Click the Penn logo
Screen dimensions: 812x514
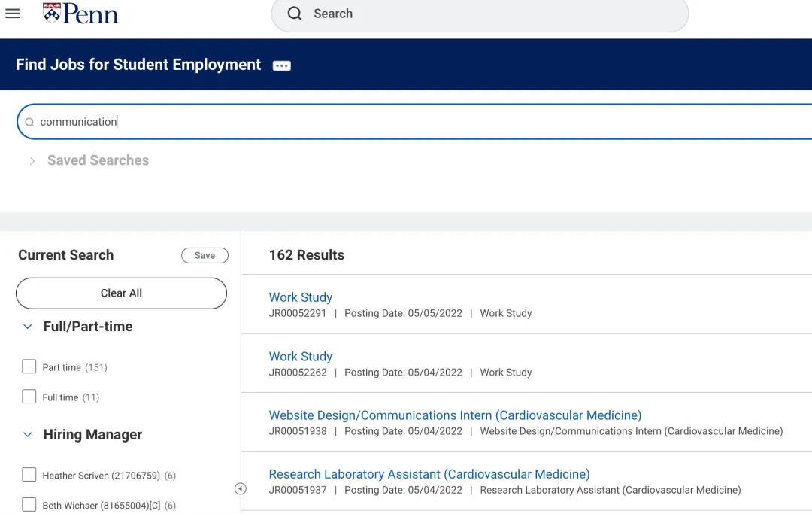pos(81,14)
